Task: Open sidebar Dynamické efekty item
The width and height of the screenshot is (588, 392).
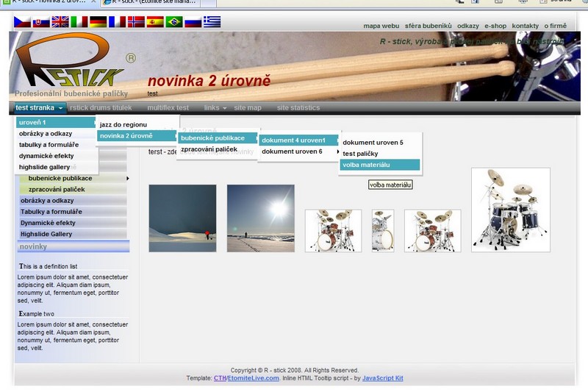Action: 73,223
